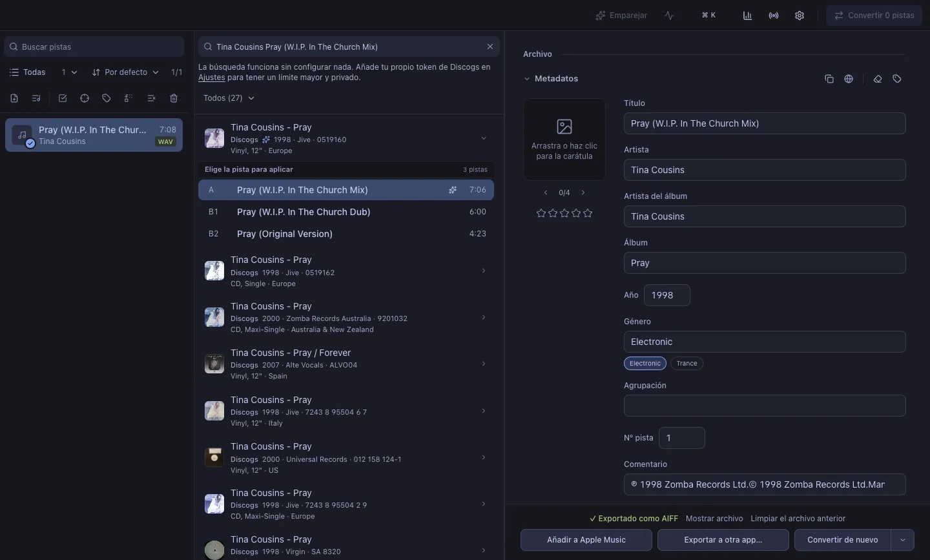
Task: Open the dropdown showing 1 beside Todas
Action: pos(69,72)
